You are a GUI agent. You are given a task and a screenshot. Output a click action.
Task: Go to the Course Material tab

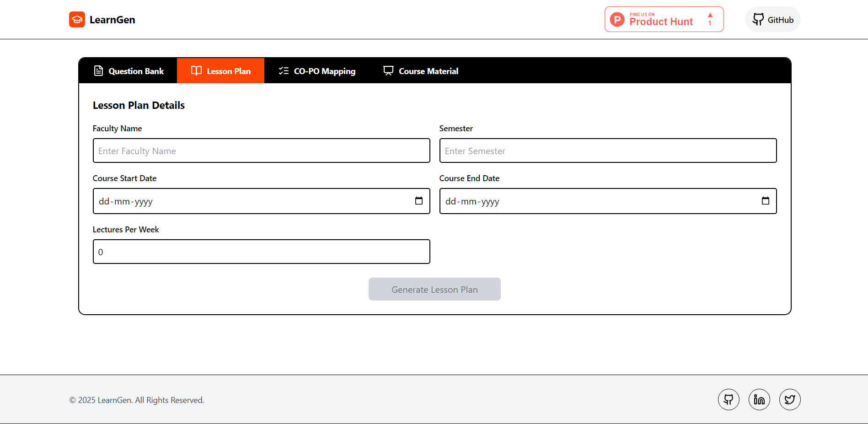click(x=421, y=71)
